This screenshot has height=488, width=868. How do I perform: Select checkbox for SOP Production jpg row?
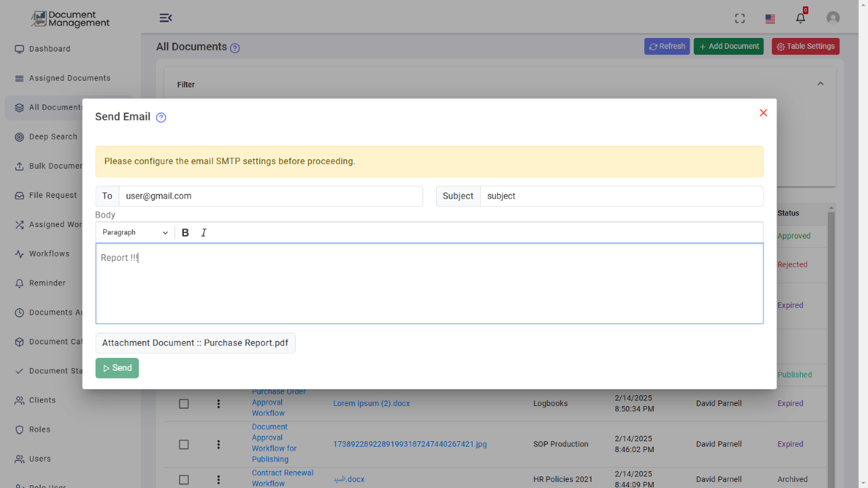click(184, 444)
